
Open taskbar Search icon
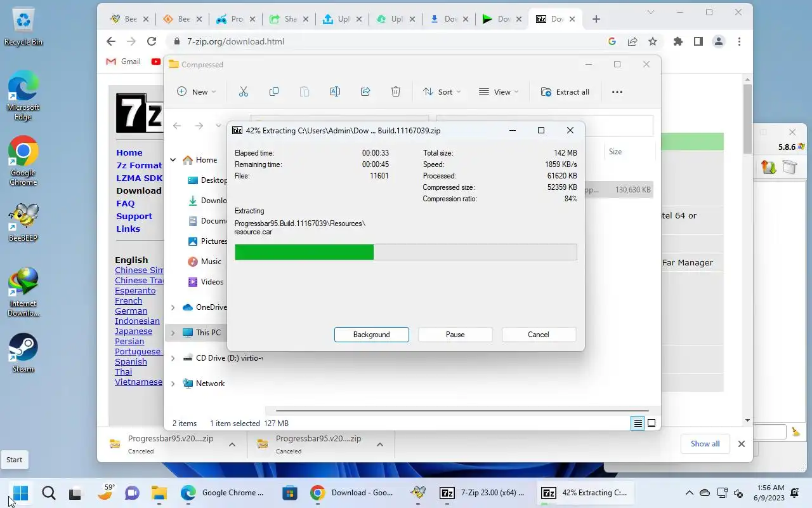pyautogui.click(x=48, y=493)
